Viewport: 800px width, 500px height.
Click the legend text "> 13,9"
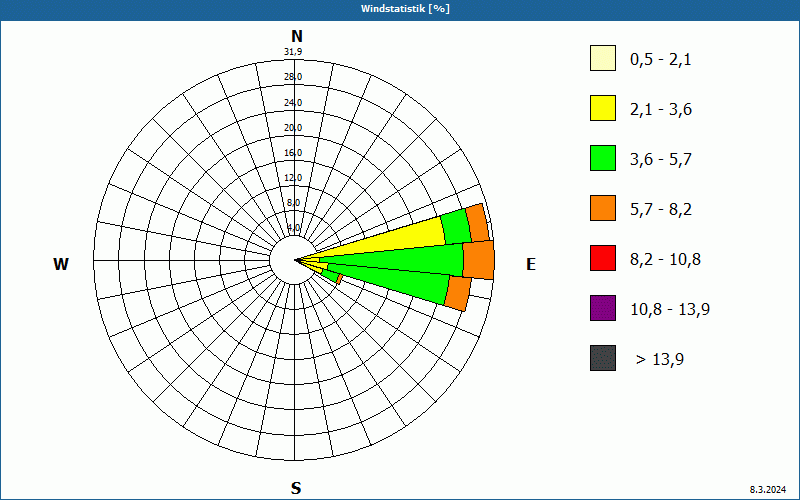pyautogui.click(x=660, y=360)
